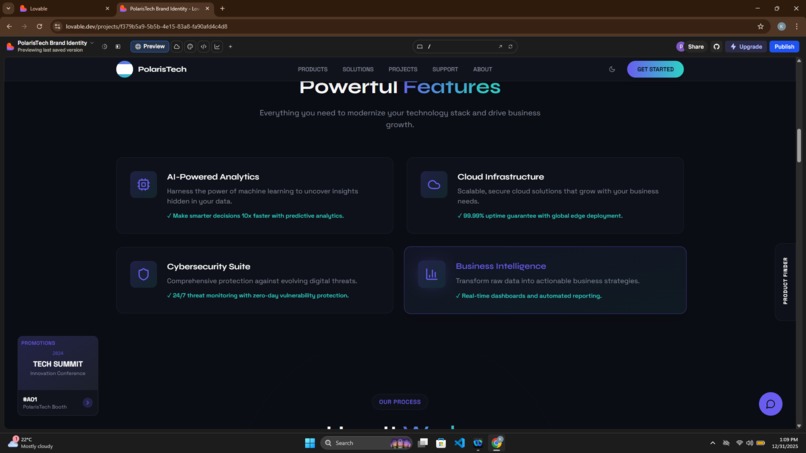Click the Our Process pill label
This screenshot has width=806, height=453.
pos(399,402)
